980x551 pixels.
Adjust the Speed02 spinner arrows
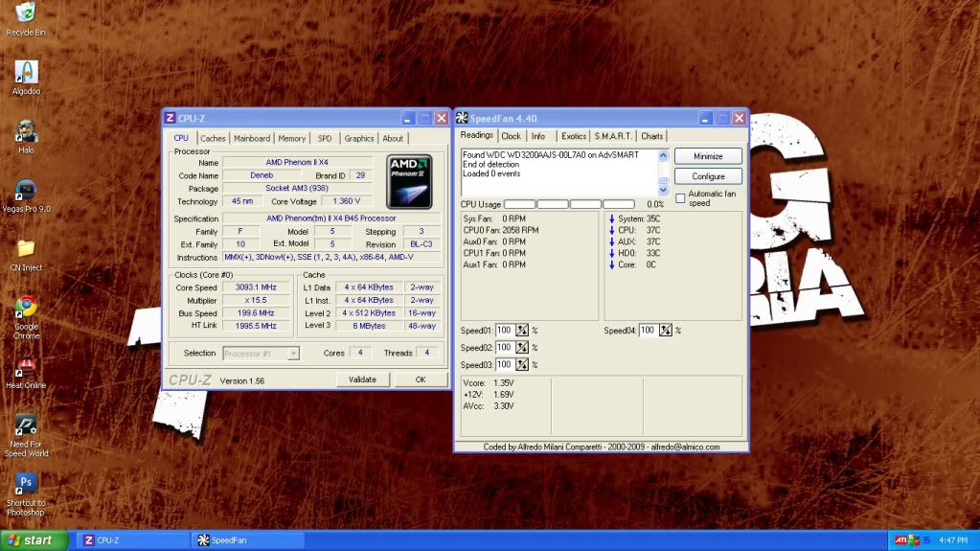522,347
